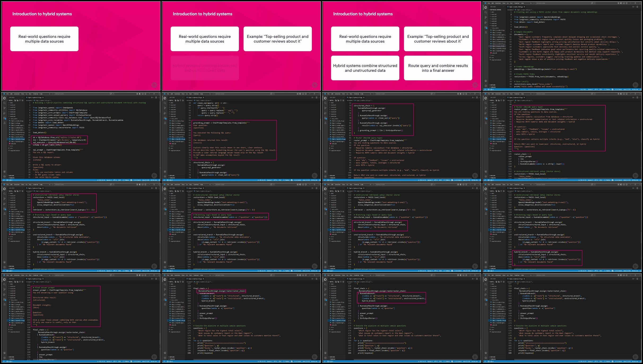The width and height of the screenshot is (643, 364).
Task: Open the slide showing all four cards
Action: 402,46
